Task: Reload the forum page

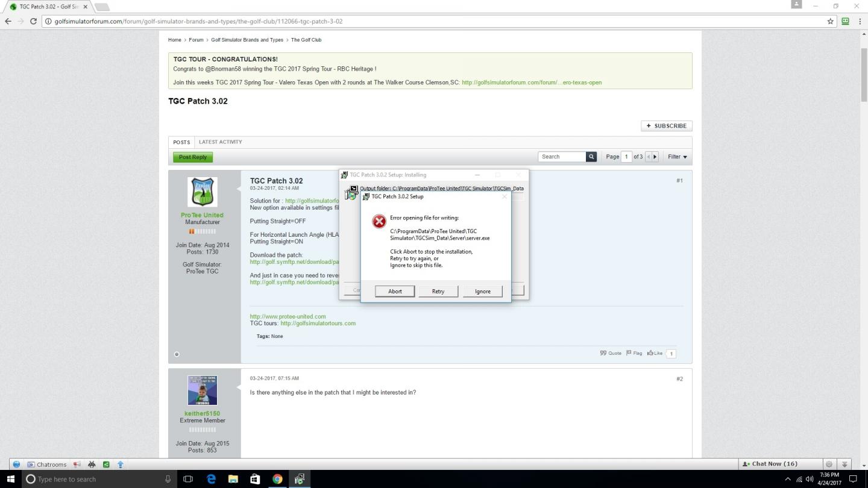Action: tap(34, 21)
